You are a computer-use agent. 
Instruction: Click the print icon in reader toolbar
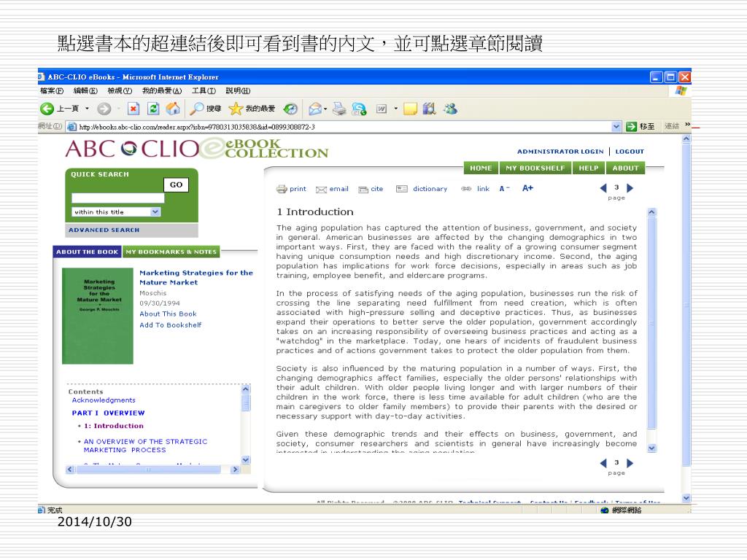tap(282, 189)
